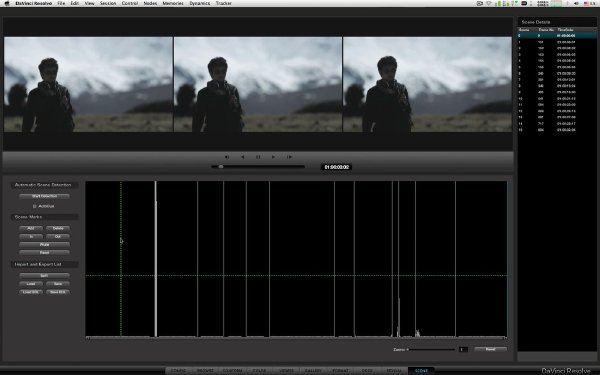Viewport: 600px width, 375px height.
Task: Select scene row 10 in Scene Details
Action: pos(557,98)
